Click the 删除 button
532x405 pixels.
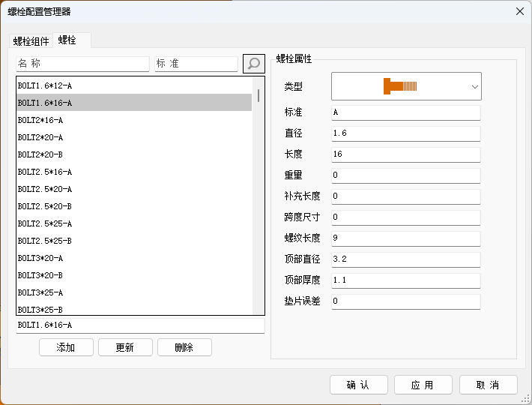[184, 347]
